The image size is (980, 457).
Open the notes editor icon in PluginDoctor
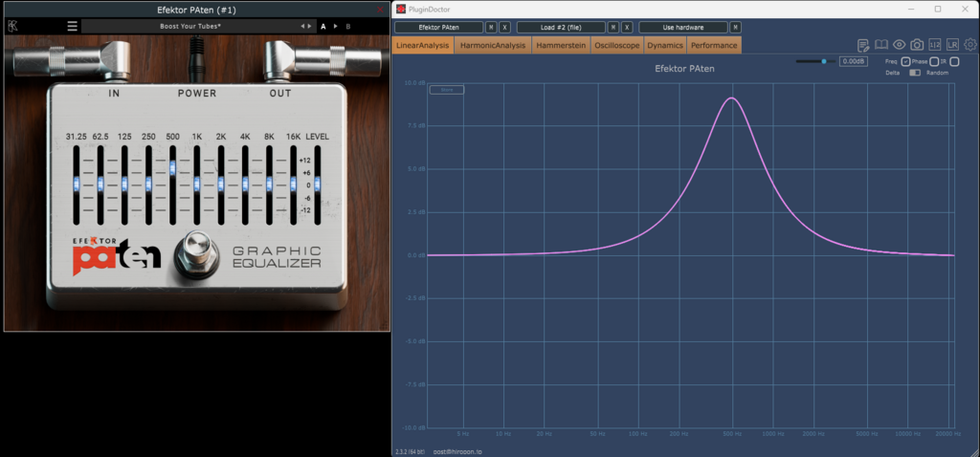click(x=863, y=44)
